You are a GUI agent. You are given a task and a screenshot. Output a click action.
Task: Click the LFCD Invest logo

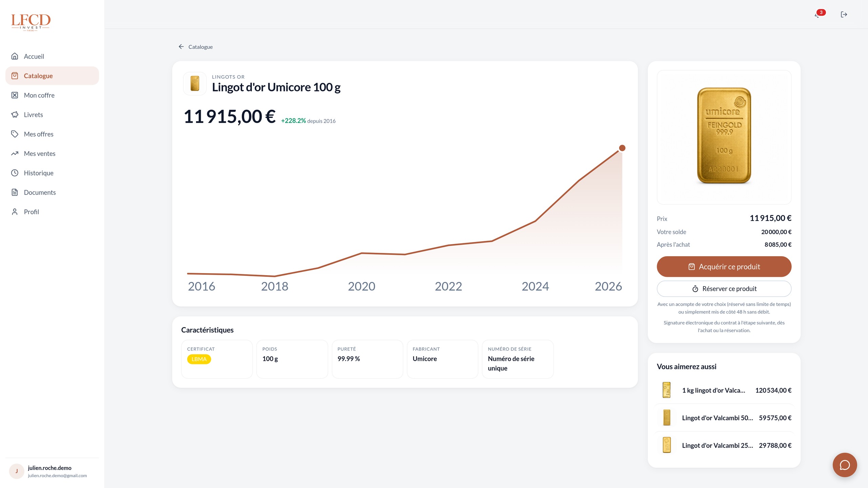pyautogui.click(x=31, y=22)
